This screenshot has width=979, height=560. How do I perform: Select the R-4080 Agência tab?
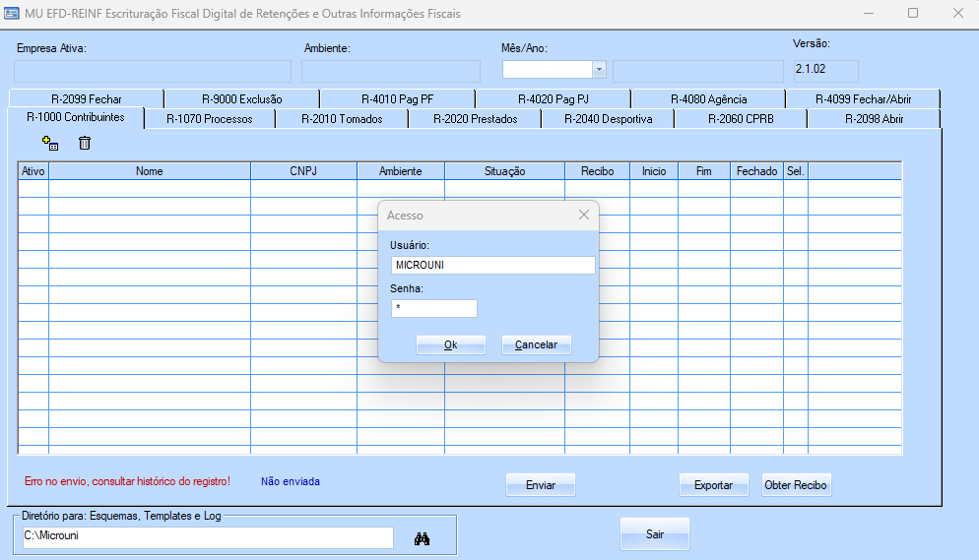709,99
